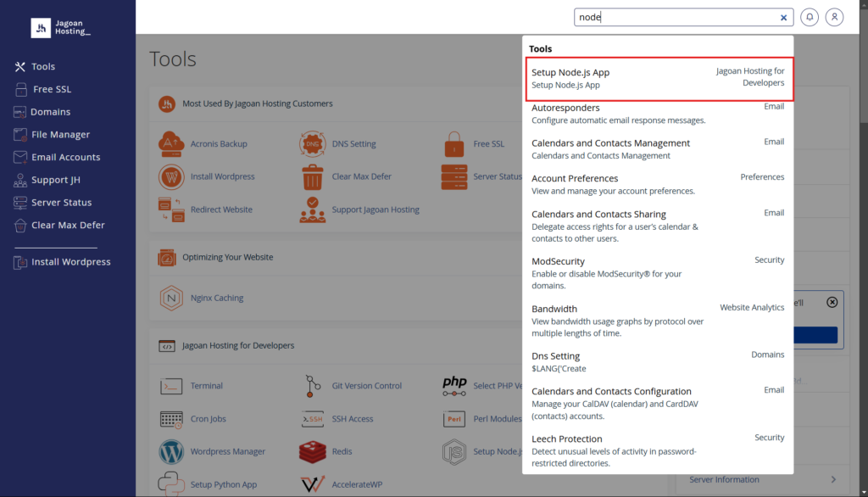Click the Jagoan Hosting logo

[x=61, y=28]
